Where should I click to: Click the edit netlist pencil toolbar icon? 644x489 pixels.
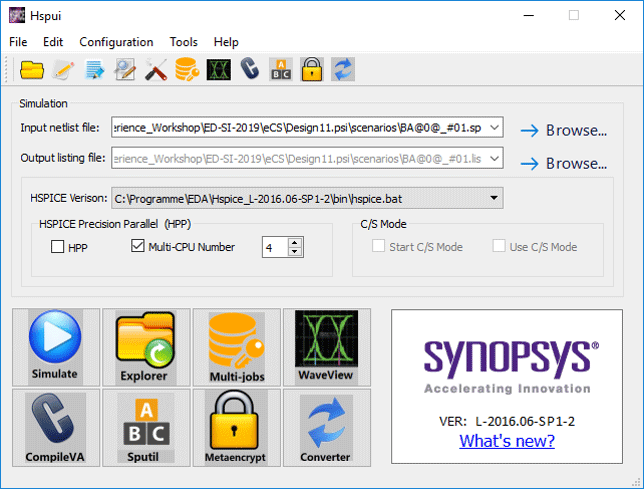(x=63, y=69)
